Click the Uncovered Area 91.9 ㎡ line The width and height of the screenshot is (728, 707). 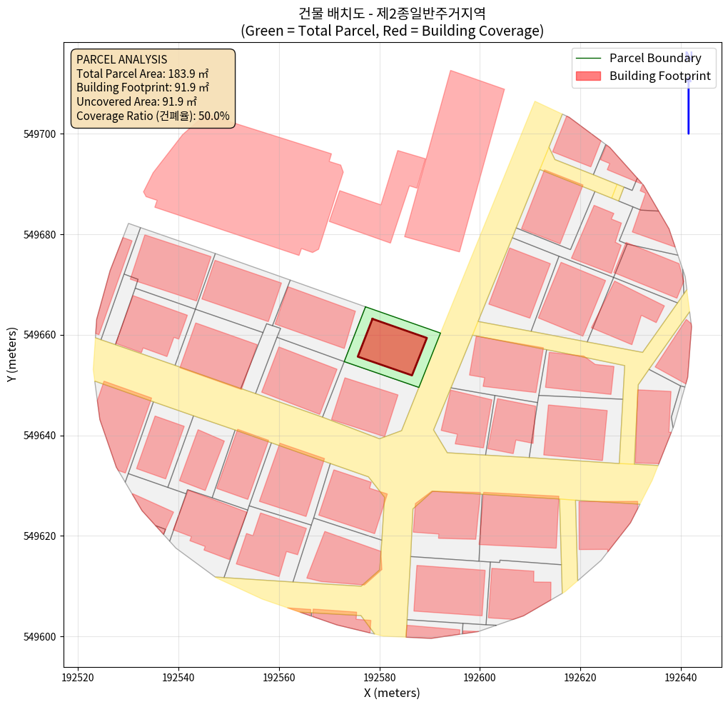pyautogui.click(x=137, y=101)
